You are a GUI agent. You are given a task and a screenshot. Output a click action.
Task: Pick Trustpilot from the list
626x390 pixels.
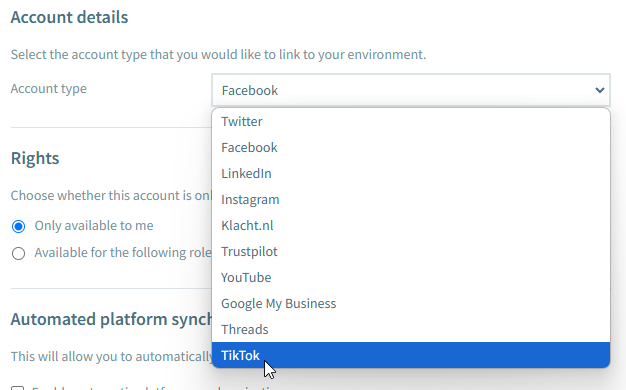click(x=411, y=251)
